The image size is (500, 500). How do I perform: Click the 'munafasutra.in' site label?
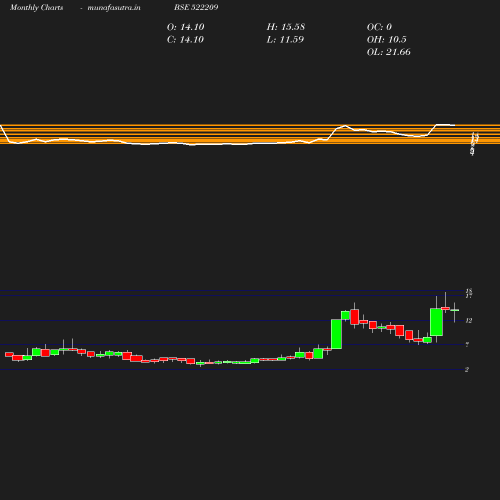114,7
